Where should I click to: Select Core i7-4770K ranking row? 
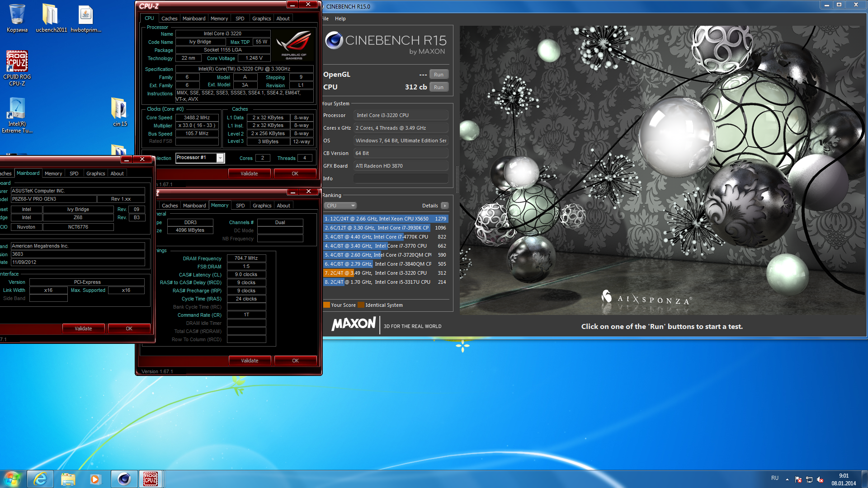pyautogui.click(x=386, y=237)
